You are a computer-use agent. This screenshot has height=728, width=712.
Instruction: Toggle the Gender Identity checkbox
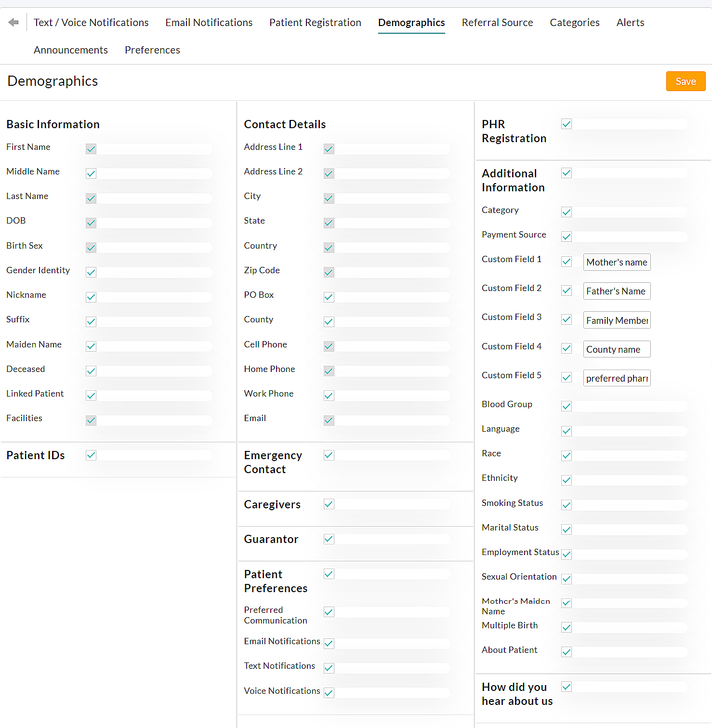(91, 272)
